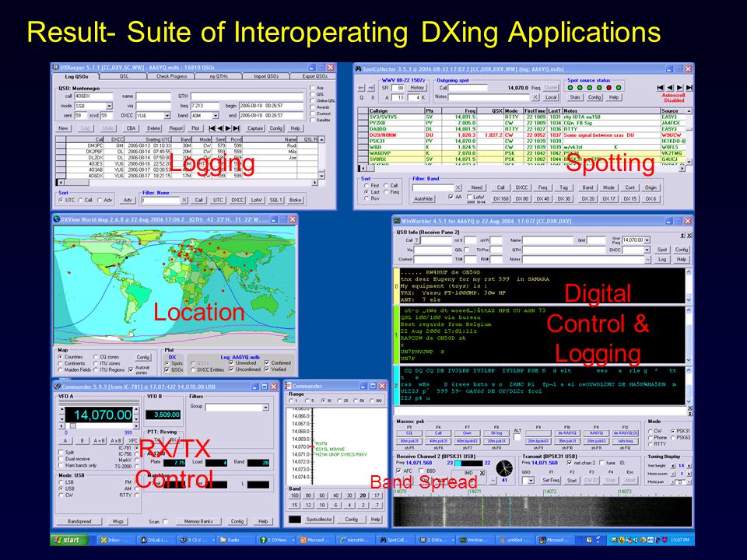The image size is (747, 560).
Task: Select range 25 in Commander bandspread
Action: tap(340, 401)
